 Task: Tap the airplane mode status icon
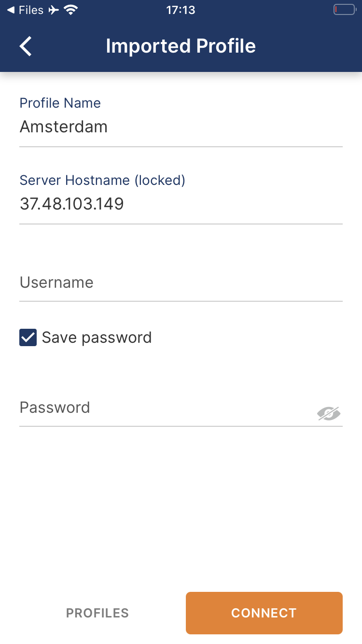pos(54,10)
